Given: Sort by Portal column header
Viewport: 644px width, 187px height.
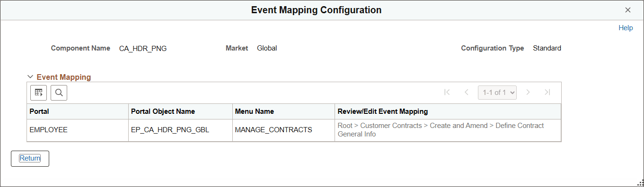Looking at the screenshot, I should (39, 111).
